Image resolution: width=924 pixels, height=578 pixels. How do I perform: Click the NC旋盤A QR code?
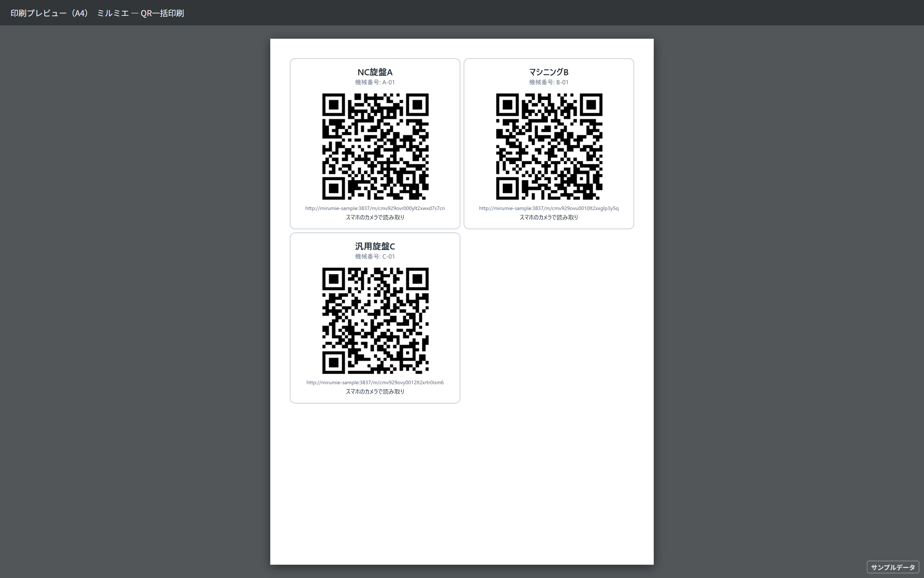click(x=375, y=146)
